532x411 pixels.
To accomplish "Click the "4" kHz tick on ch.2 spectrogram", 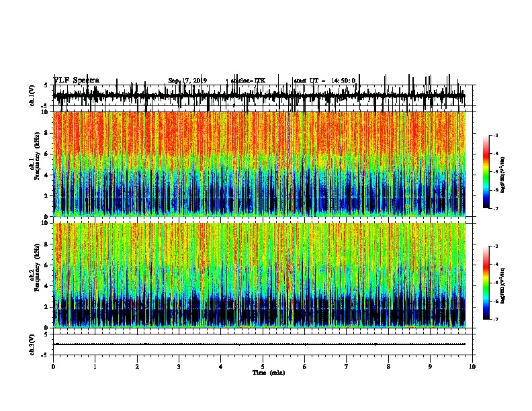I will click(47, 286).
